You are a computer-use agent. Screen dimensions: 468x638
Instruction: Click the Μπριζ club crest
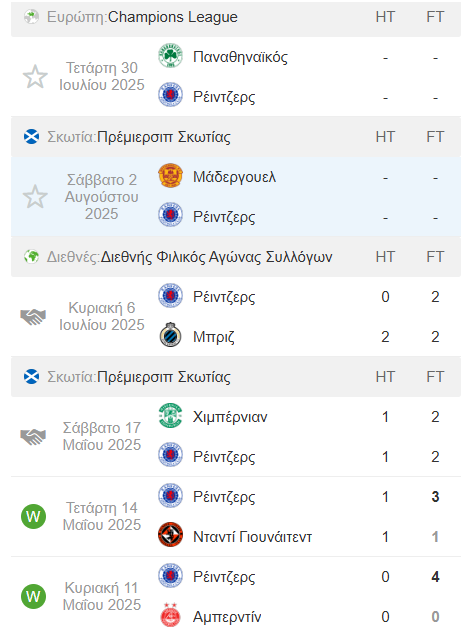[170, 336]
